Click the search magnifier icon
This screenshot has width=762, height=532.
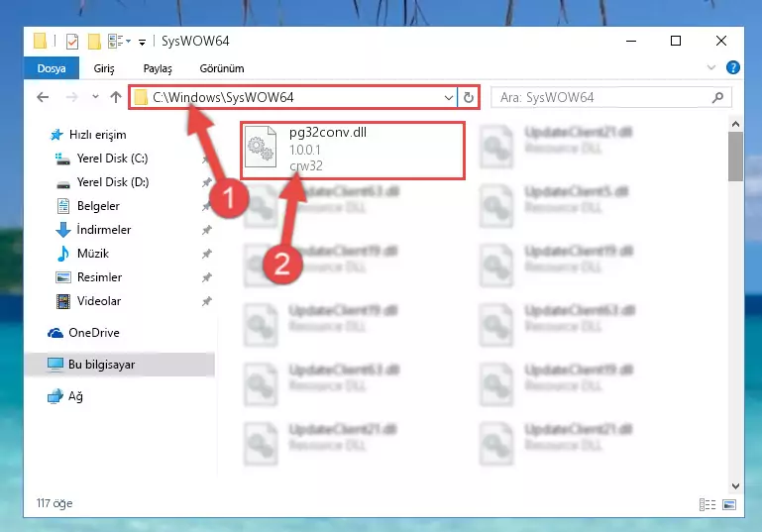click(717, 98)
